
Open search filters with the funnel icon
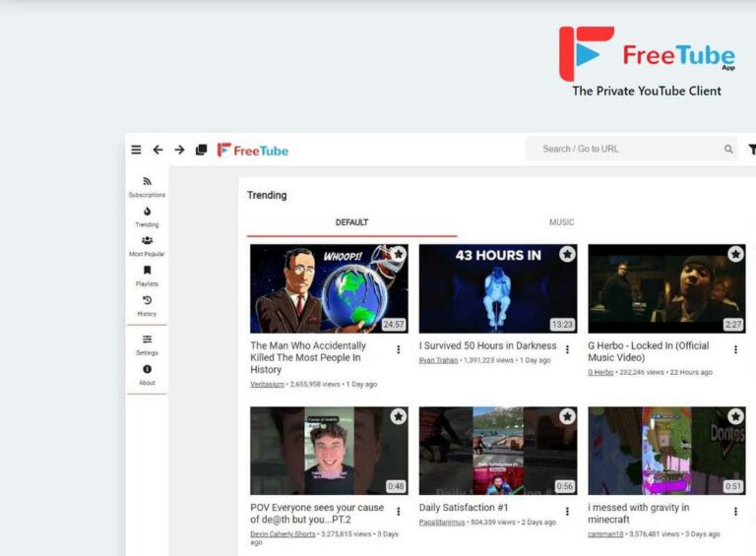[752, 150]
